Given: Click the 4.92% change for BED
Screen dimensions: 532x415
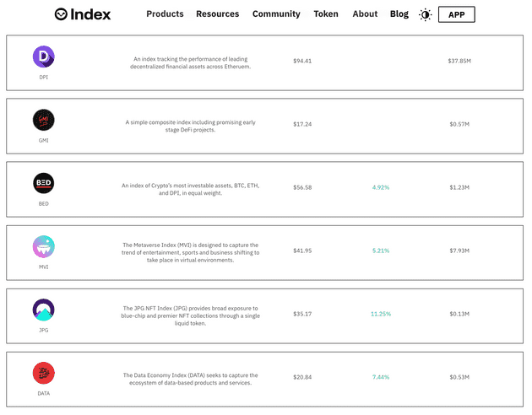Looking at the screenshot, I should pyautogui.click(x=381, y=187).
